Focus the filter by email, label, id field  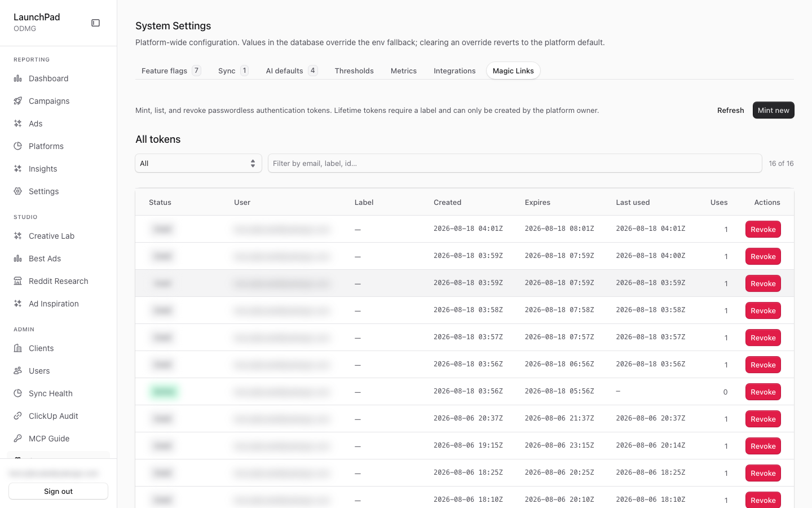tap(515, 164)
